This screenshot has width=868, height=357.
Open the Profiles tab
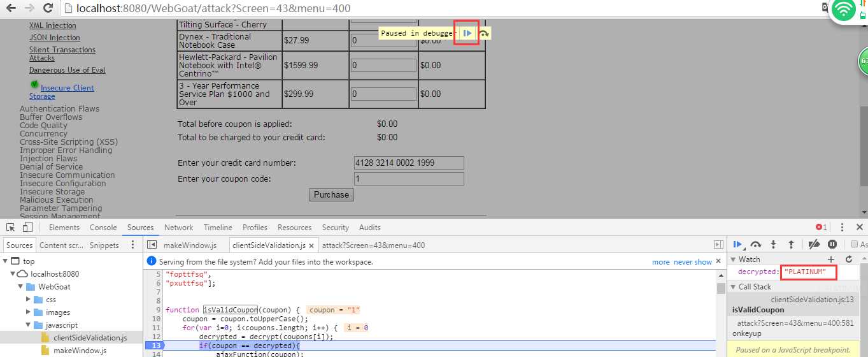(x=255, y=228)
